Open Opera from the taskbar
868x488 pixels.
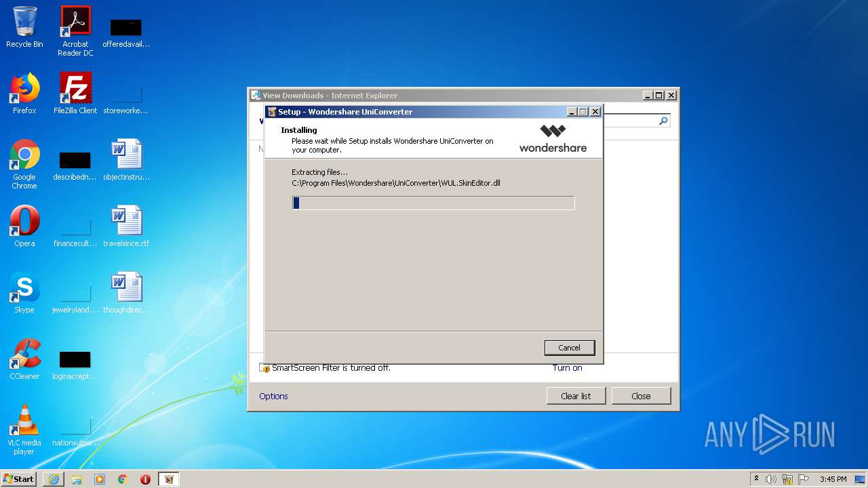pos(146,479)
